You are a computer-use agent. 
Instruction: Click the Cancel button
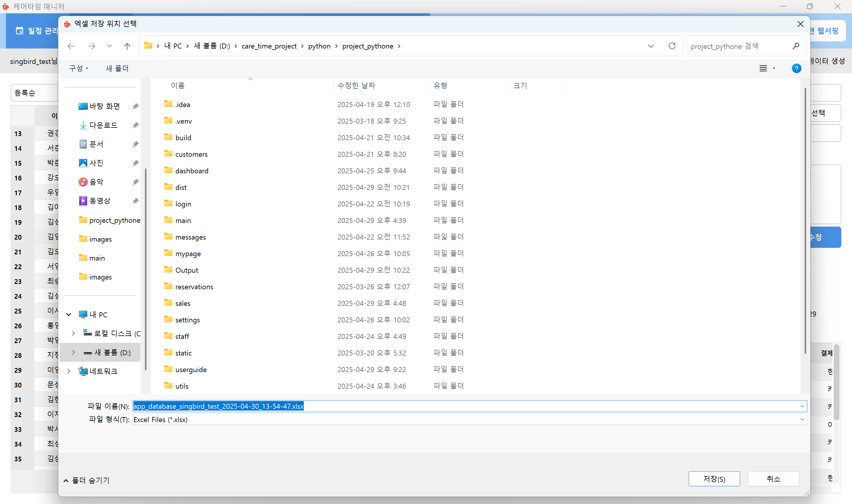773,479
